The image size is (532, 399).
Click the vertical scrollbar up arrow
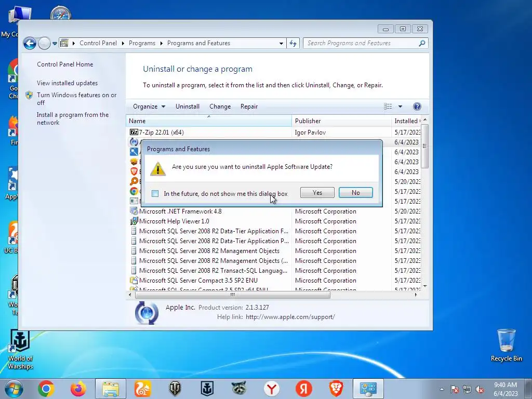coord(425,120)
